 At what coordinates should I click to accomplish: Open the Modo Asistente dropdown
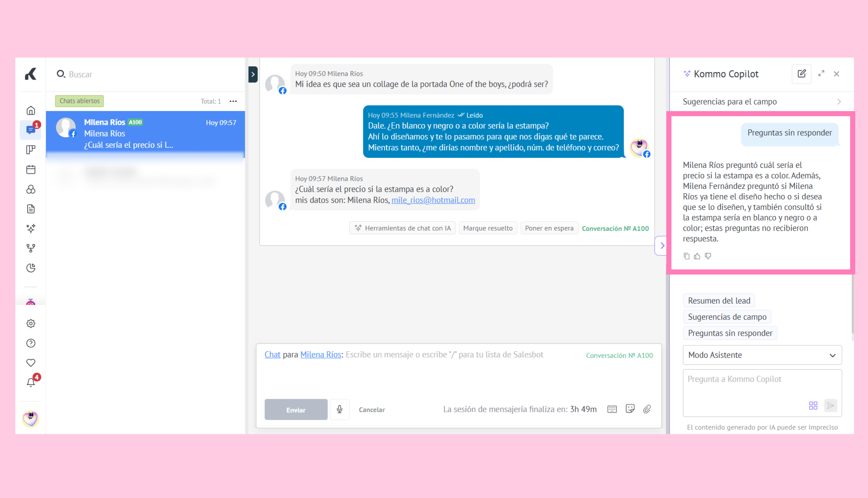pos(762,355)
